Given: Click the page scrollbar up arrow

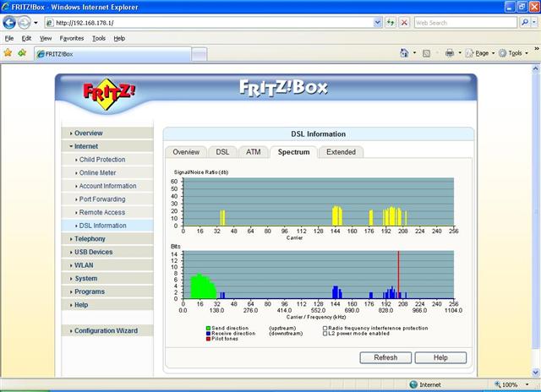Looking at the screenshot, I should tap(536, 68).
